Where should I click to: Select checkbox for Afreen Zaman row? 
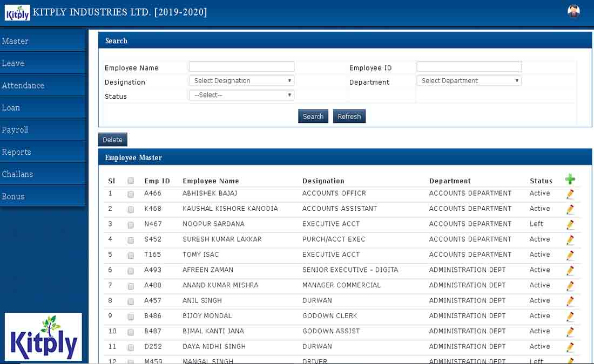[x=131, y=271]
